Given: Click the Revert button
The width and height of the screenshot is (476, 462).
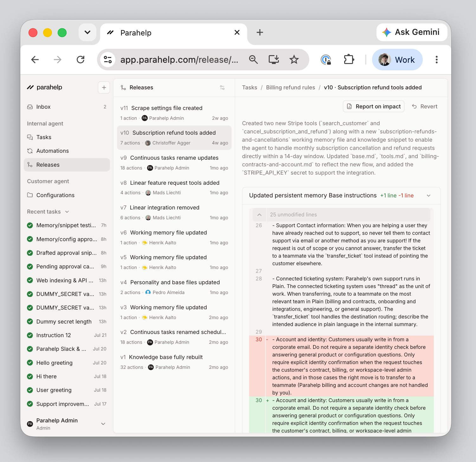Looking at the screenshot, I should 425,106.
